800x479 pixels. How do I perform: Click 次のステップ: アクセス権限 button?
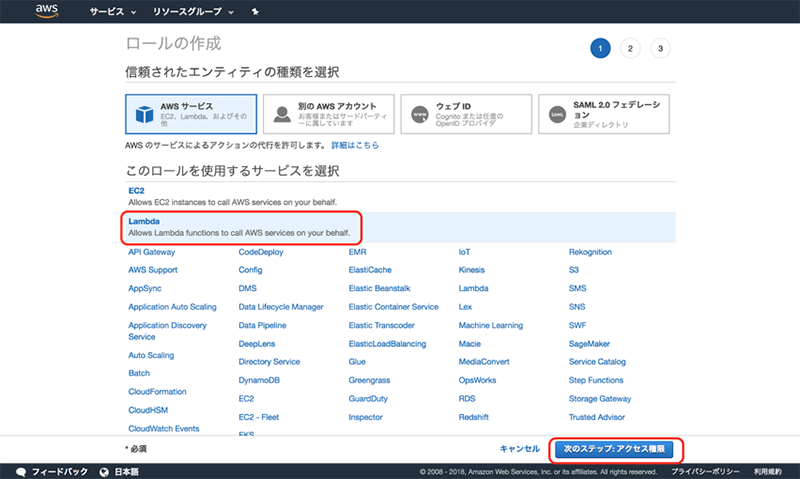coord(614,449)
